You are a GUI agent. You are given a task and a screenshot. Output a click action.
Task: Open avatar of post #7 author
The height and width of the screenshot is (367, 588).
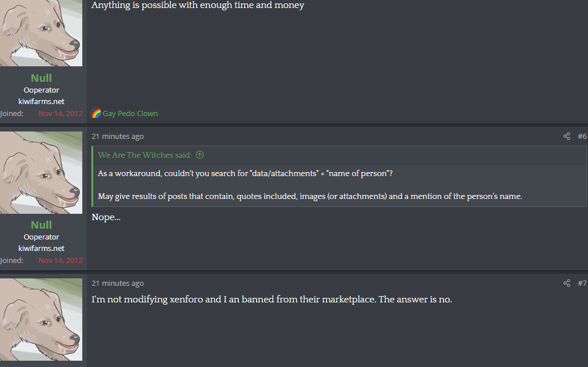click(41, 320)
